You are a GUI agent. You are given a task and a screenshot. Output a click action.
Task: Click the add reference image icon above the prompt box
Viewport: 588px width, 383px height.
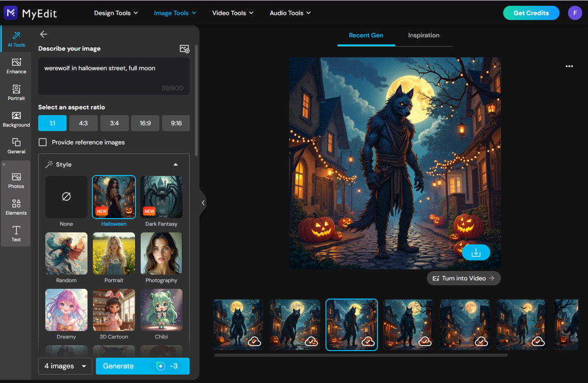point(184,48)
